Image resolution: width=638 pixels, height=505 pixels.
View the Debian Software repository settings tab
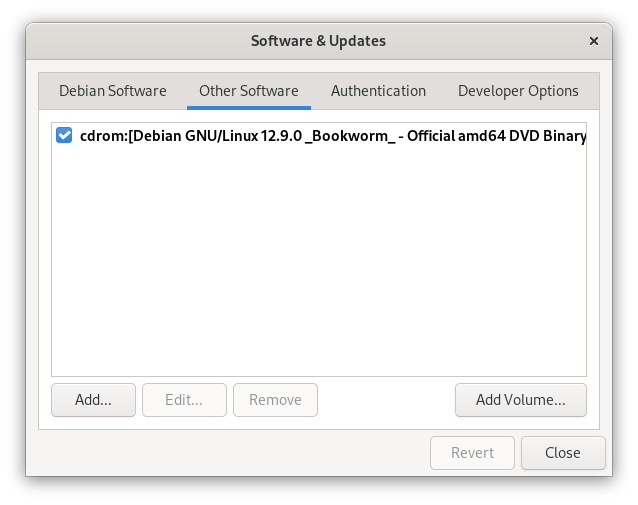tap(113, 91)
